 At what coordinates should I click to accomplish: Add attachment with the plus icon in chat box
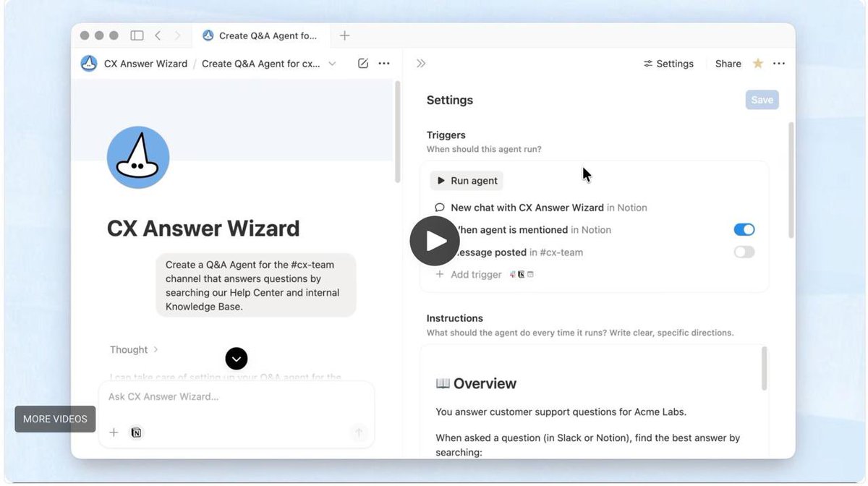pos(114,432)
